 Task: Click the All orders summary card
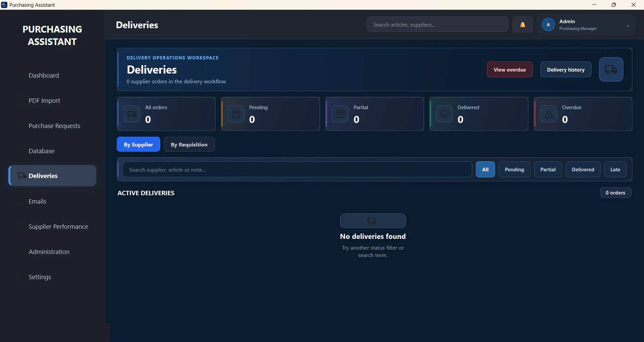pos(166,114)
